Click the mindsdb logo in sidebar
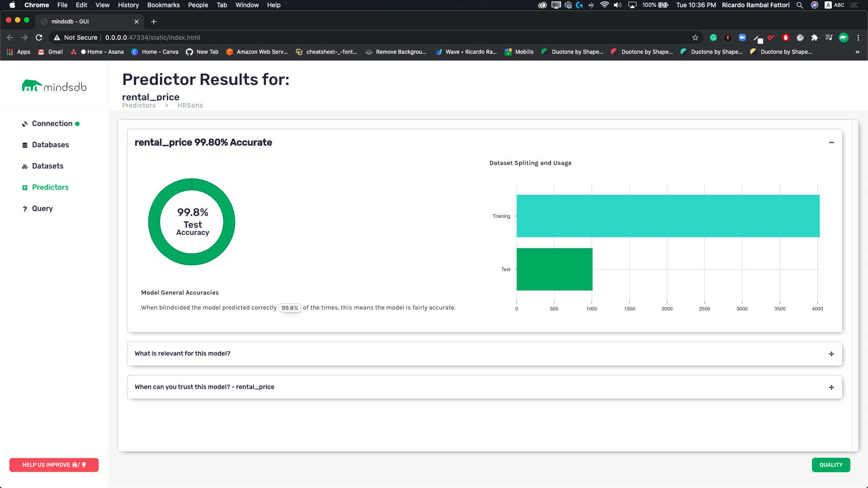Viewport: 868px width, 488px height. [54, 86]
